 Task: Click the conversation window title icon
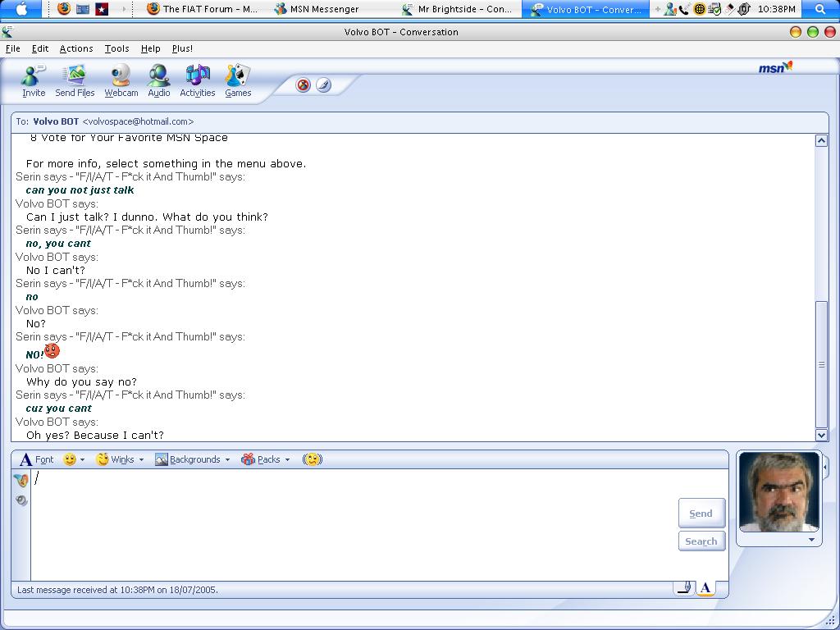(x=7, y=32)
